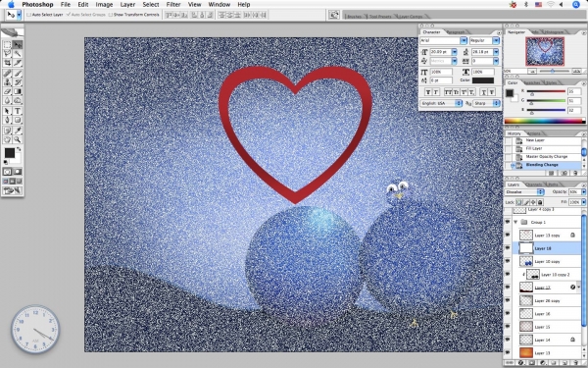Hide Layer 15 eye icon
The width and height of the screenshot is (588, 368).
click(x=508, y=327)
